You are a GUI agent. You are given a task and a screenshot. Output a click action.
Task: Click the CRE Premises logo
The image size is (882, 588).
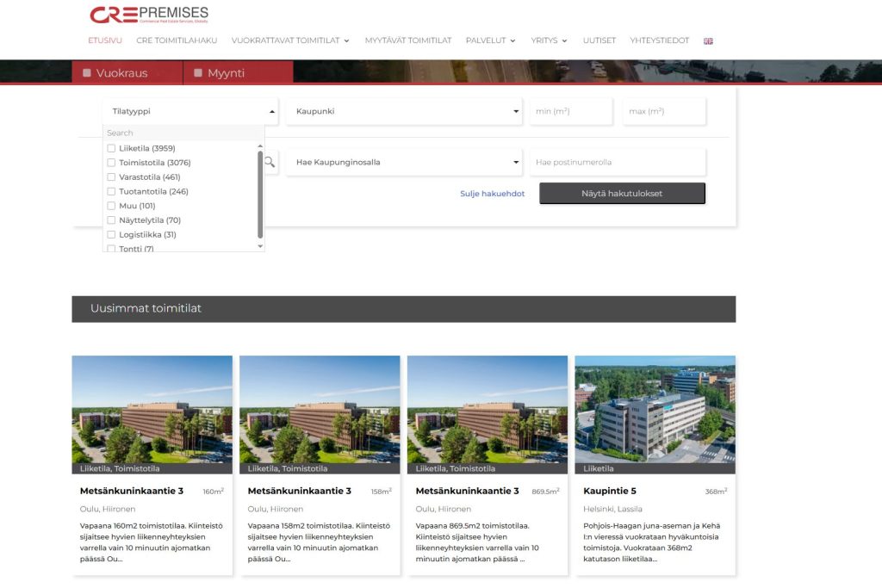[x=149, y=15]
